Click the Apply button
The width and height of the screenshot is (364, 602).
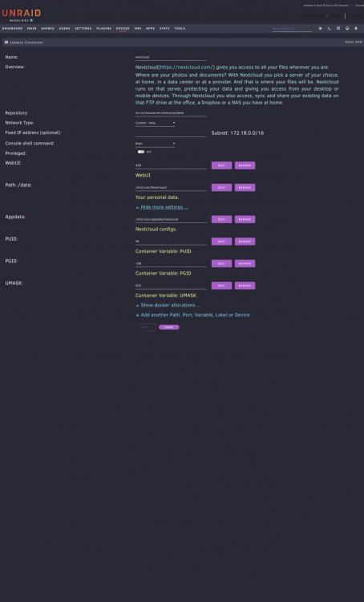[x=145, y=327]
